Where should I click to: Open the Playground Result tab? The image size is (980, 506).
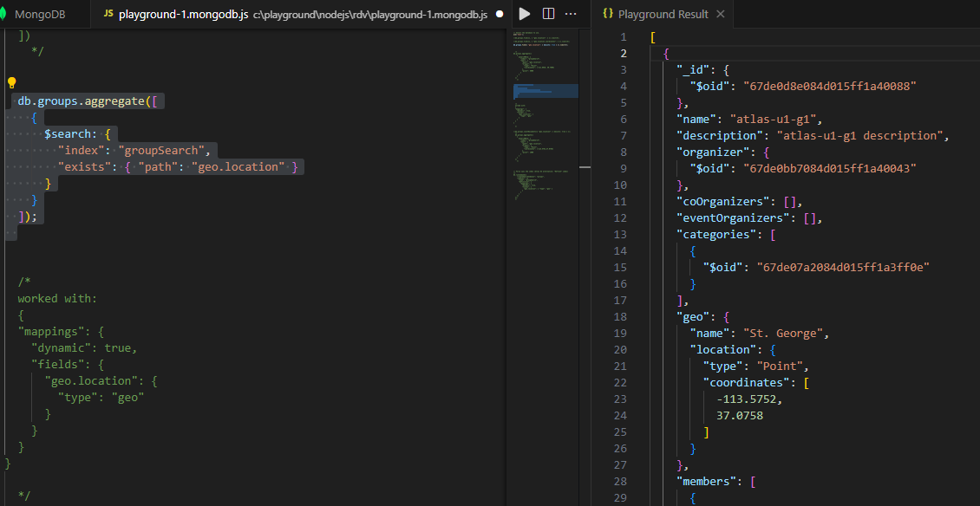pos(663,14)
